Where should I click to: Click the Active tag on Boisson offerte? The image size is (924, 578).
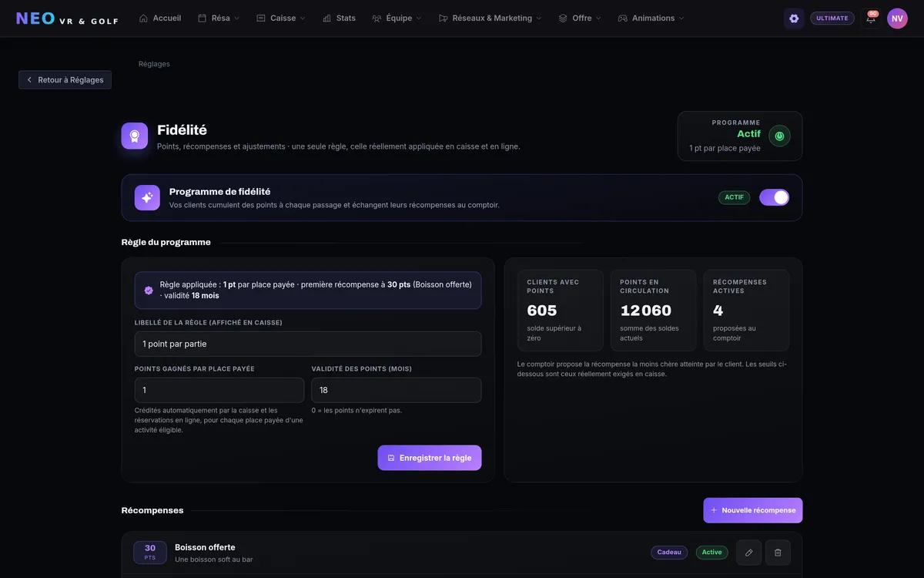point(712,553)
